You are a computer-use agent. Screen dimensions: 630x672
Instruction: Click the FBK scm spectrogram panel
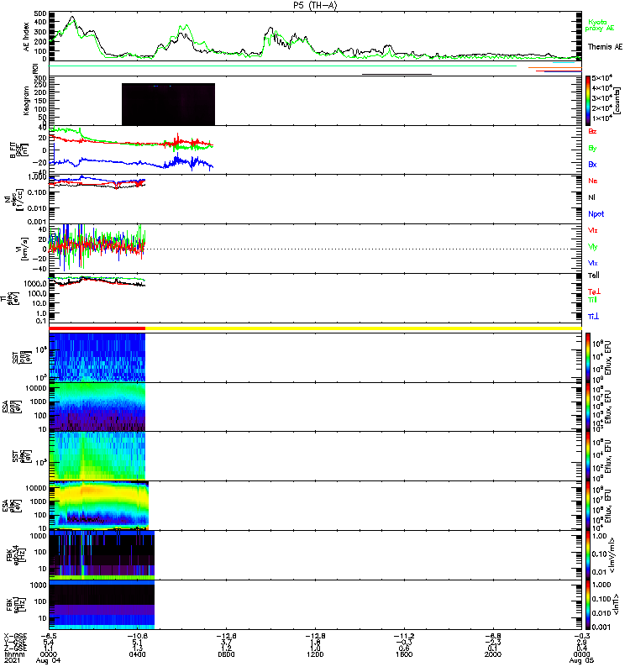click(x=102, y=604)
